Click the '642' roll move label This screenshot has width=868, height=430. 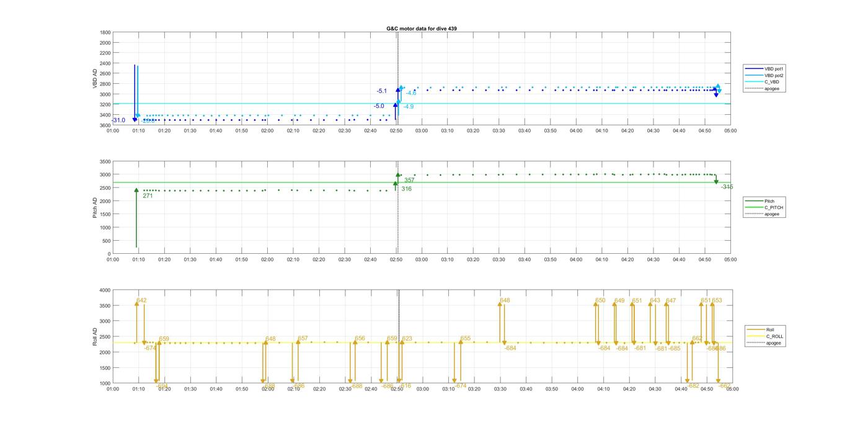click(141, 300)
